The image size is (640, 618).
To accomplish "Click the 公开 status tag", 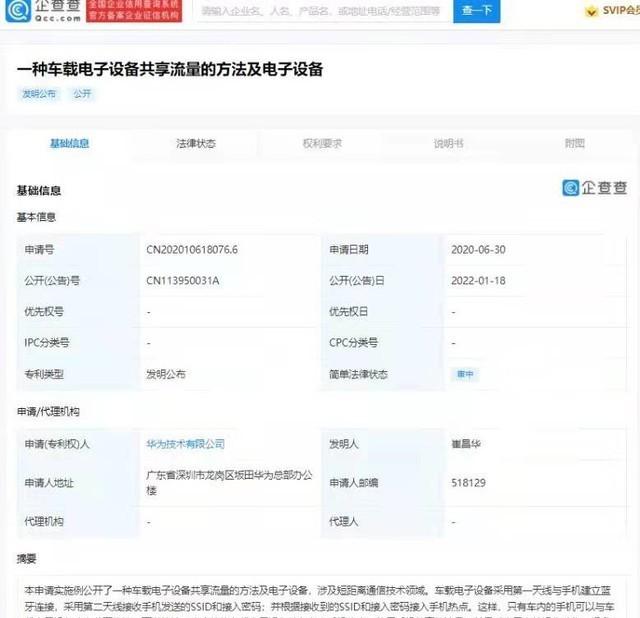I will pos(82,94).
